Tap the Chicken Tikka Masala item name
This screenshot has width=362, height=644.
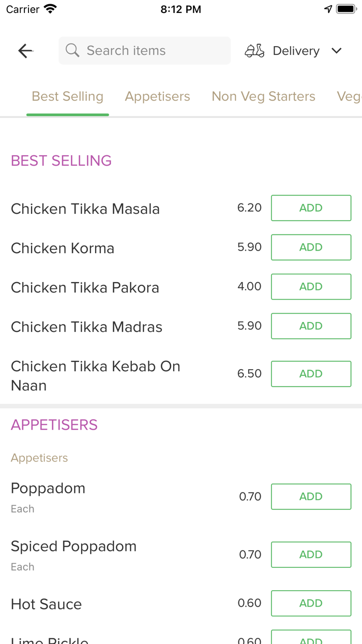(85, 209)
